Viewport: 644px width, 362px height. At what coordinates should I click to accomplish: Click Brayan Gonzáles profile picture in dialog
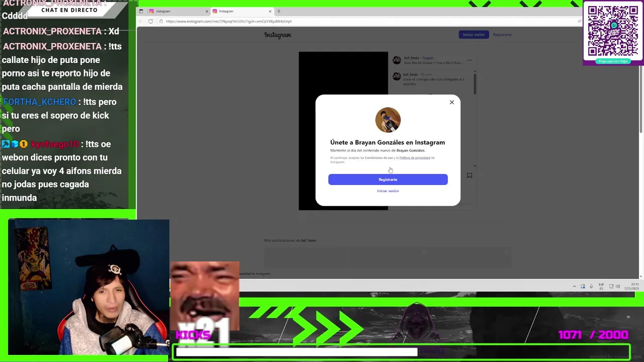click(x=388, y=120)
